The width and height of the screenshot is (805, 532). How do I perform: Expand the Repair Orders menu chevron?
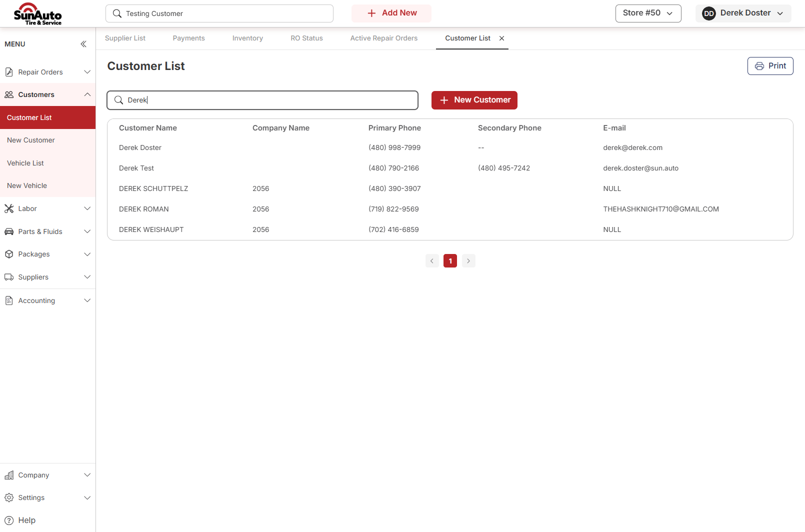coord(87,72)
